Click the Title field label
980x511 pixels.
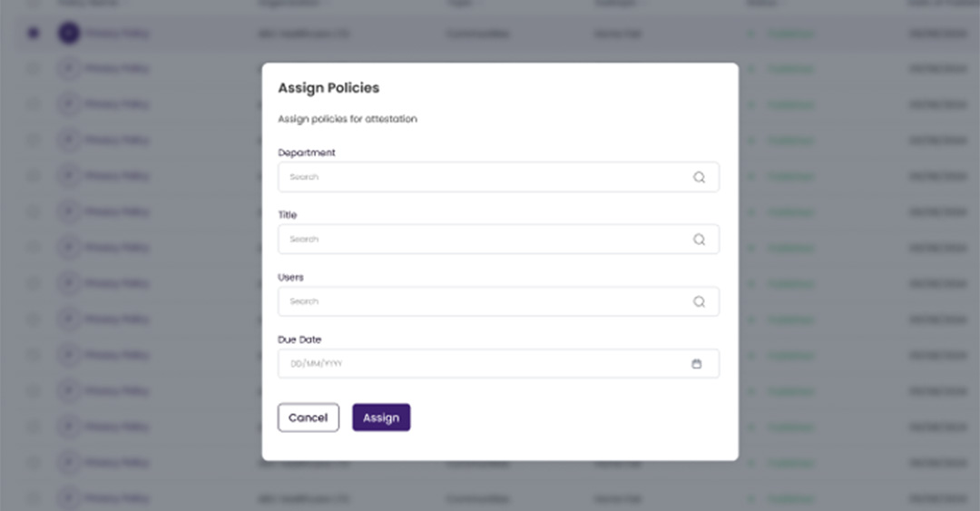[x=288, y=215]
